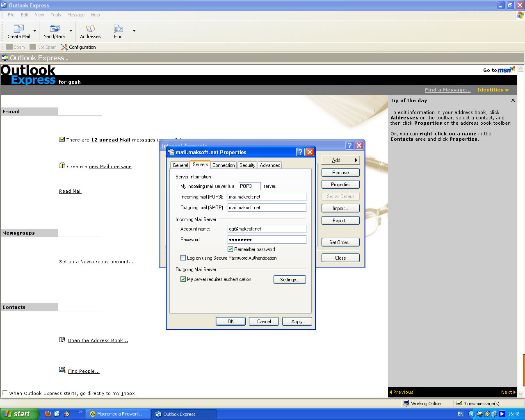Click the orange plug icon in system tray
Image resolution: width=525 pixels, height=420 pixels.
(487, 414)
